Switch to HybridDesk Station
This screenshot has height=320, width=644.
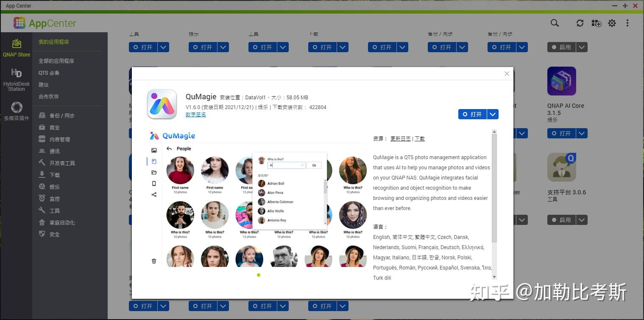pos(17,80)
